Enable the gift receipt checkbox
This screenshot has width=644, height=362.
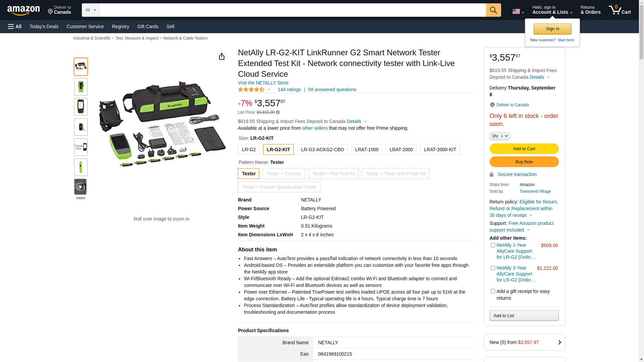click(493, 291)
